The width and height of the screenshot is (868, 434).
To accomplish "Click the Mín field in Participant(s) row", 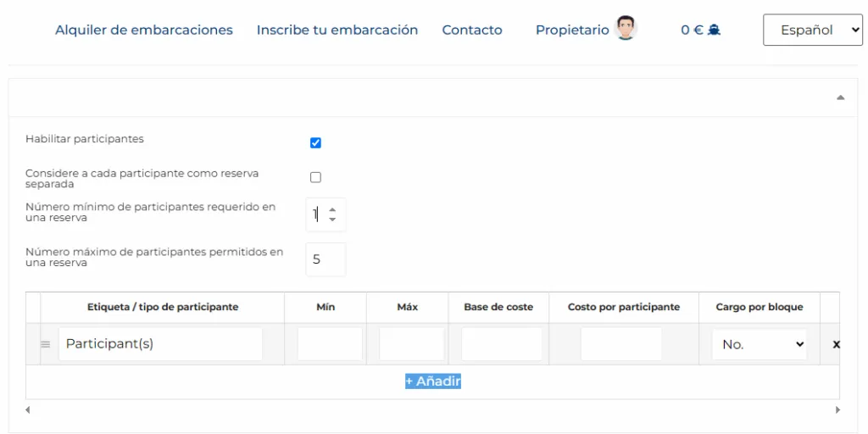I will tap(330, 344).
